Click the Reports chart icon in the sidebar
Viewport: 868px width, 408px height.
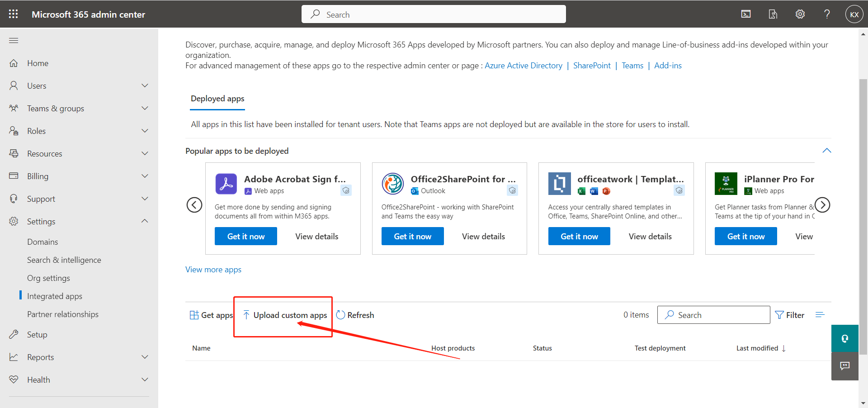(x=14, y=357)
